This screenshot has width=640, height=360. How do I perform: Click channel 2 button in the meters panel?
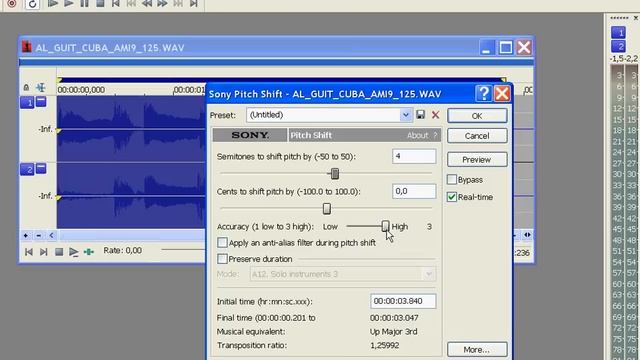click(619, 46)
